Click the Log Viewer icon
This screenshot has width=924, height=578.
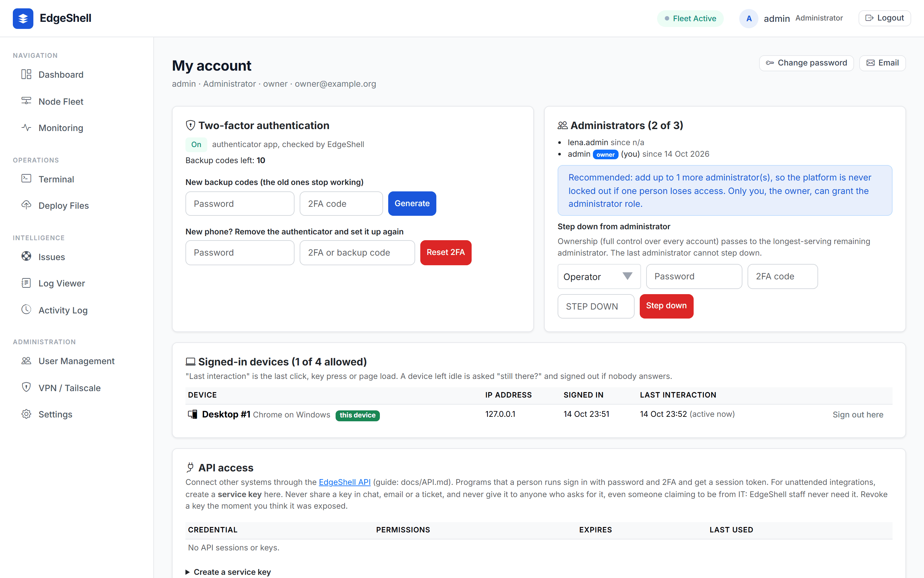26,283
